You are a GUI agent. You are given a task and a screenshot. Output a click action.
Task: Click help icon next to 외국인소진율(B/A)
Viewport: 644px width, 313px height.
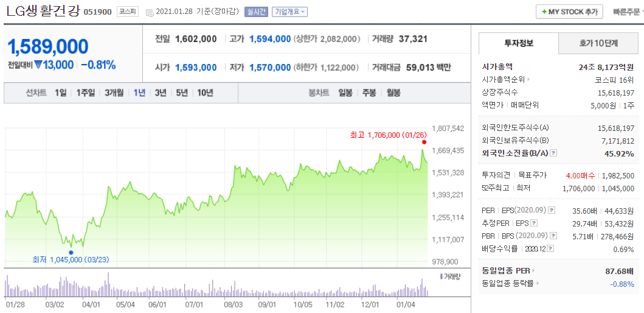[553, 153]
